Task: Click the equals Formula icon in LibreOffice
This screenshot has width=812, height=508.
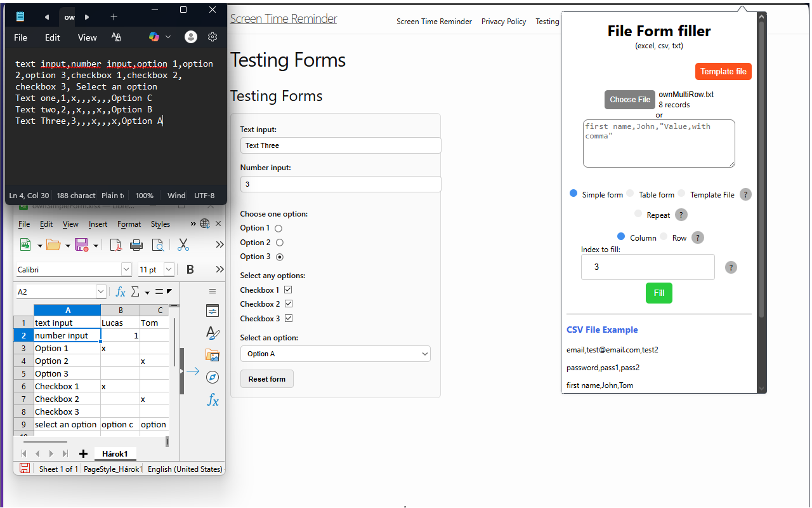Action: (159, 291)
